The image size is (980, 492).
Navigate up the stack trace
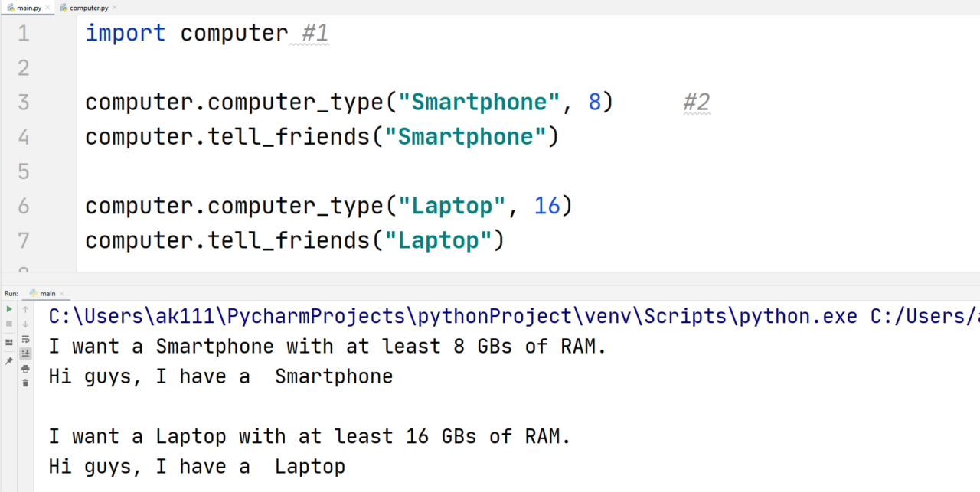(x=25, y=310)
